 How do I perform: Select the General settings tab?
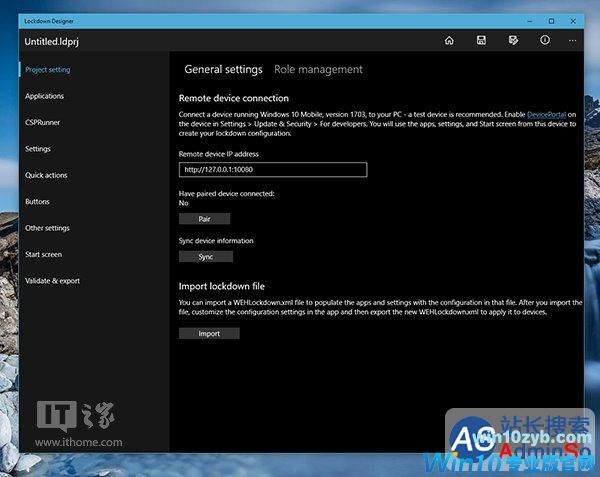[223, 70]
